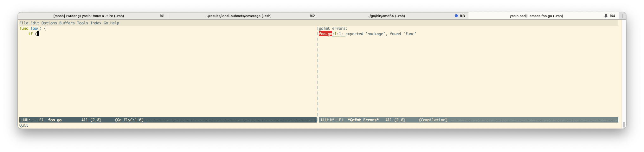Click the 1:1 error location text
Image resolution: width=644 pixels, height=152 pixels.
click(x=338, y=34)
